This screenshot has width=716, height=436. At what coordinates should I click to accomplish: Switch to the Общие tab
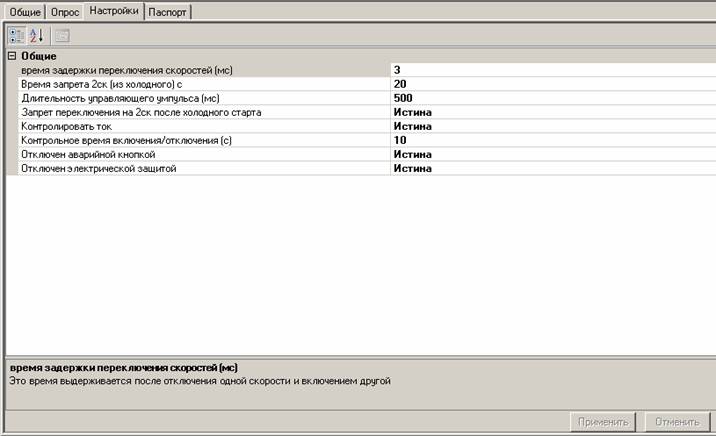click(x=25, y=12)
